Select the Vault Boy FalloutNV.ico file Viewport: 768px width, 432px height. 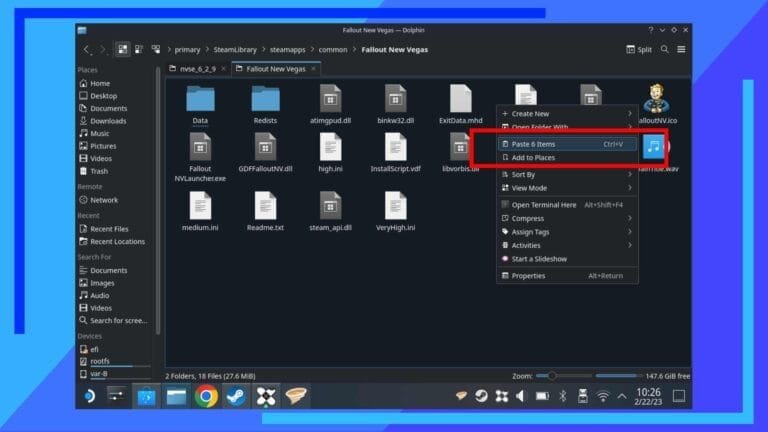[x=657, y=104]
